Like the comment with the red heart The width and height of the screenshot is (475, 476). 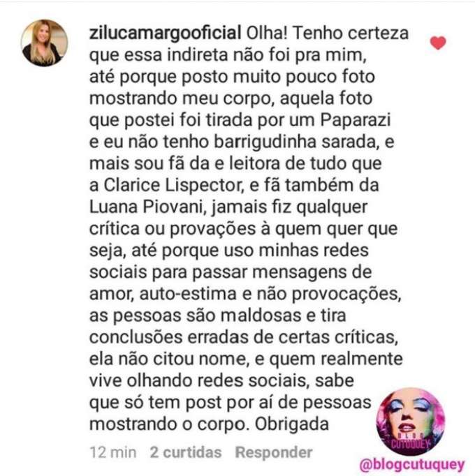pyautogui.click(x=438, y=43)
